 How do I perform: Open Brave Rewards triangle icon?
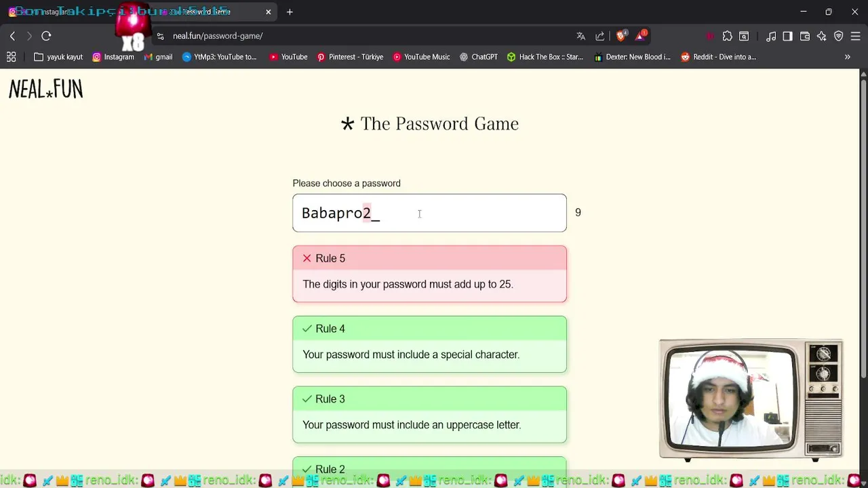click(x=641, y=35)
